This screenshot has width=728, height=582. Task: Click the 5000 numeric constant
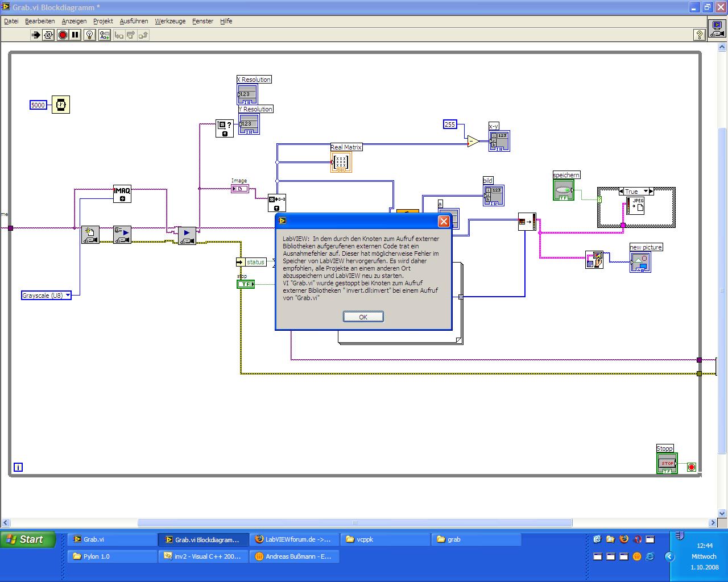pos(38,105)
